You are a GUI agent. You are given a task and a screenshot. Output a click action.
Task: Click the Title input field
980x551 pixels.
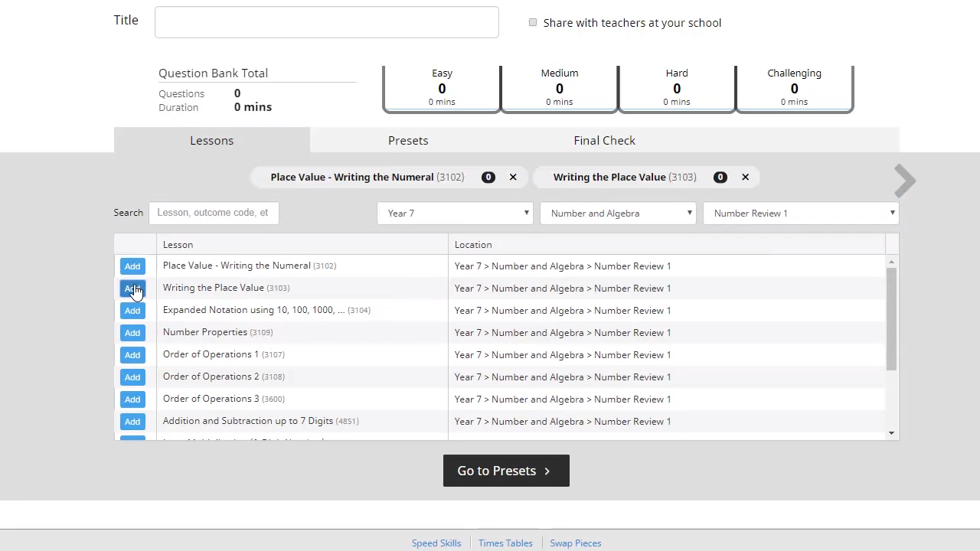pos(327,23)
